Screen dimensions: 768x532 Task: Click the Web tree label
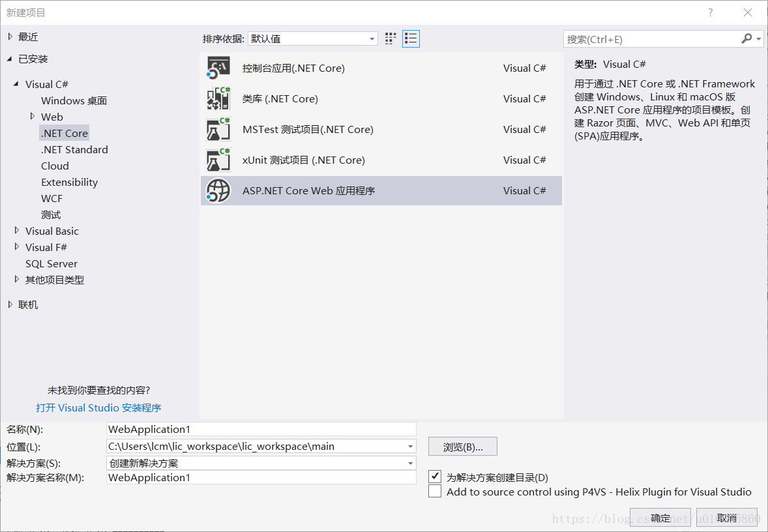[52, 117]
